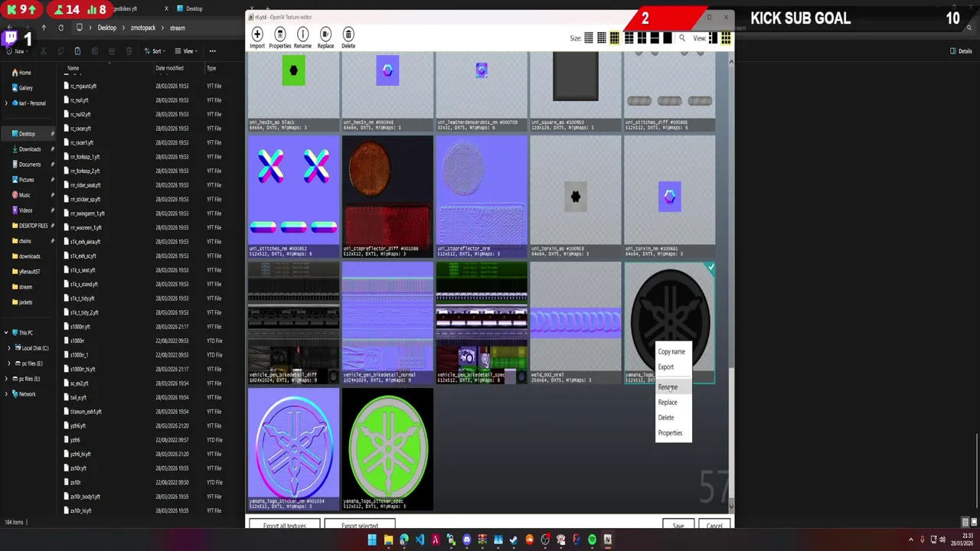The width and height of the screenshot is (980, 551).
Task: Click the Cancel button
Action: tap(714, 526)
